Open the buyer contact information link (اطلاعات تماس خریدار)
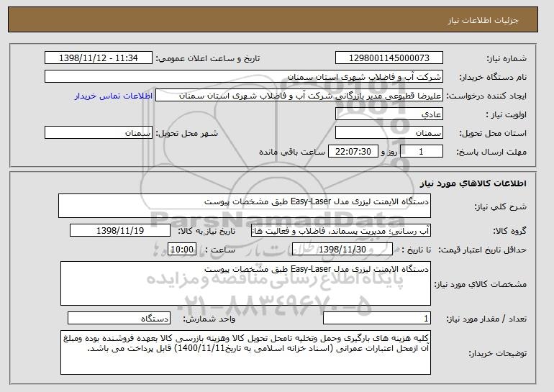 click(x=114, y=96)
